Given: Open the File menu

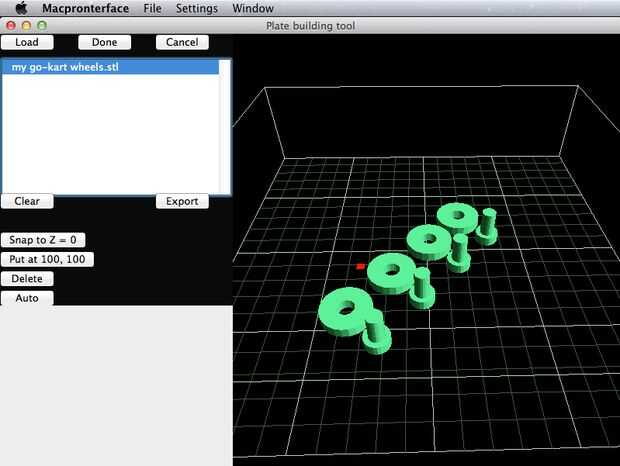Looking at the screenshot, I should pyautogui.click(x=152, y=8).
